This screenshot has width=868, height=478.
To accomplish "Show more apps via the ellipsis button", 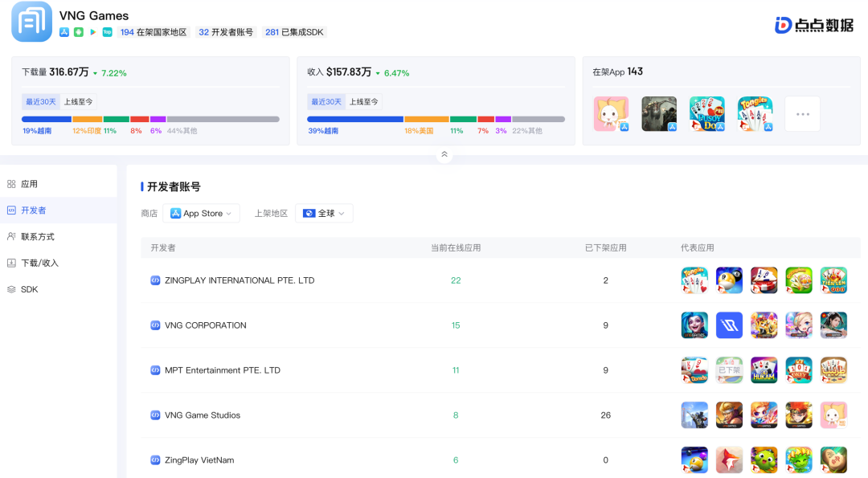I will click(803, 114).
